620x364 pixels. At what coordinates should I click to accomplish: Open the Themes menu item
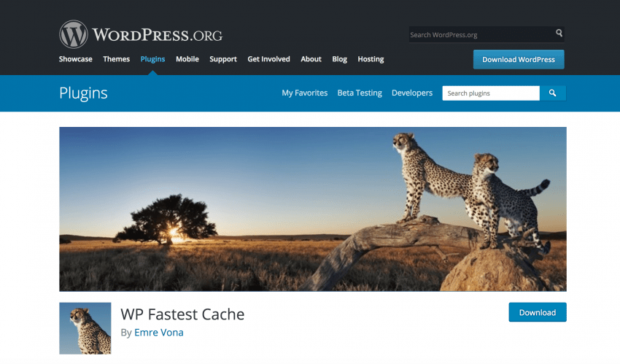pyautogui.click(x=116, y=59)
